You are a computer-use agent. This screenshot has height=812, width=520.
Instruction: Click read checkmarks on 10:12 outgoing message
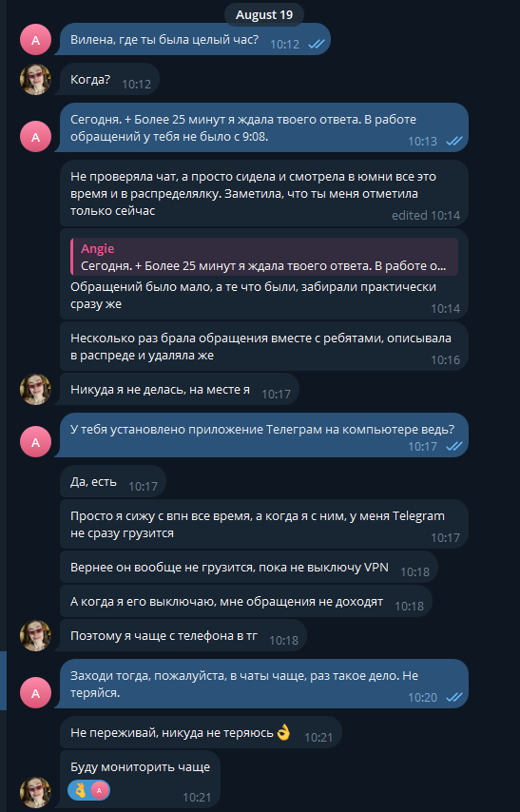317,44
